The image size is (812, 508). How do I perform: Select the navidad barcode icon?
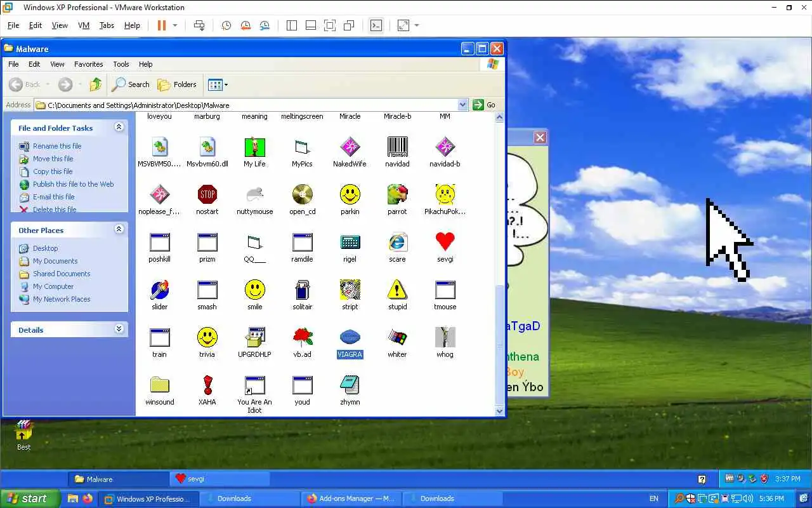397,147
